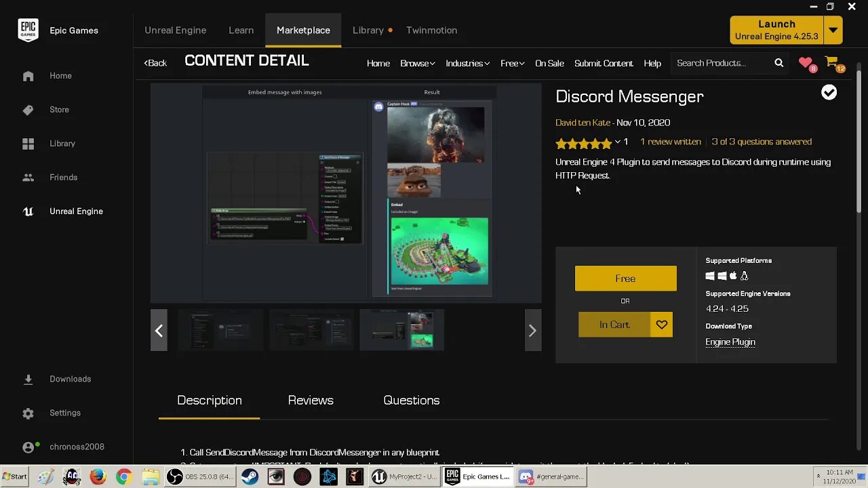Click the Back link
Screen dimensions: 868x488
coord(155,63)
